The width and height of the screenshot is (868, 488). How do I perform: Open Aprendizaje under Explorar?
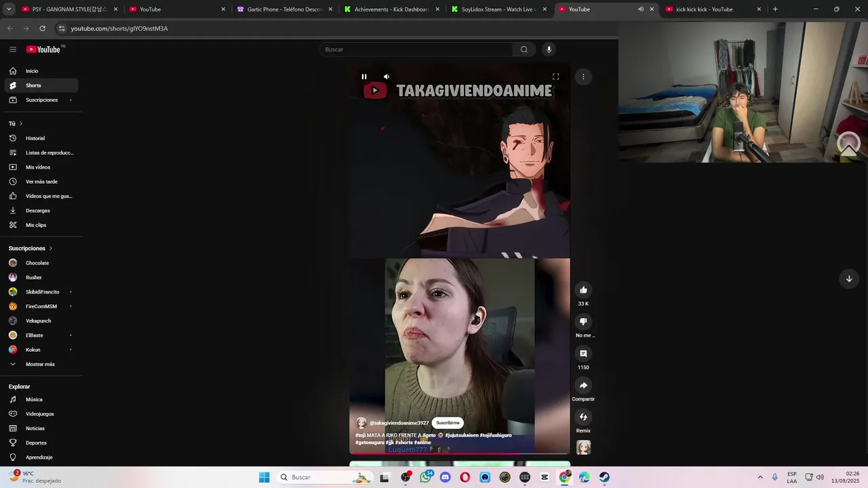[x=41, y=457]
